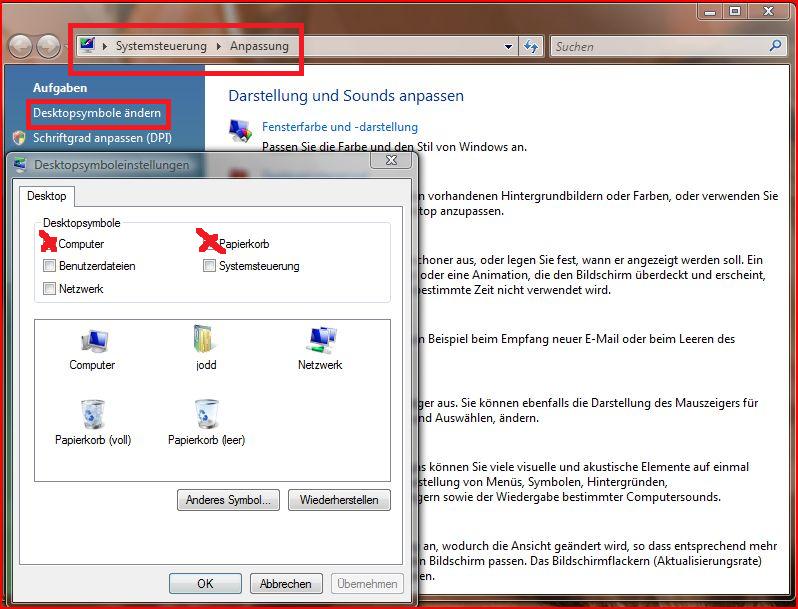798x609 pixels.
Task: Click the back navigation arrow button
Action: click(20, 47)
